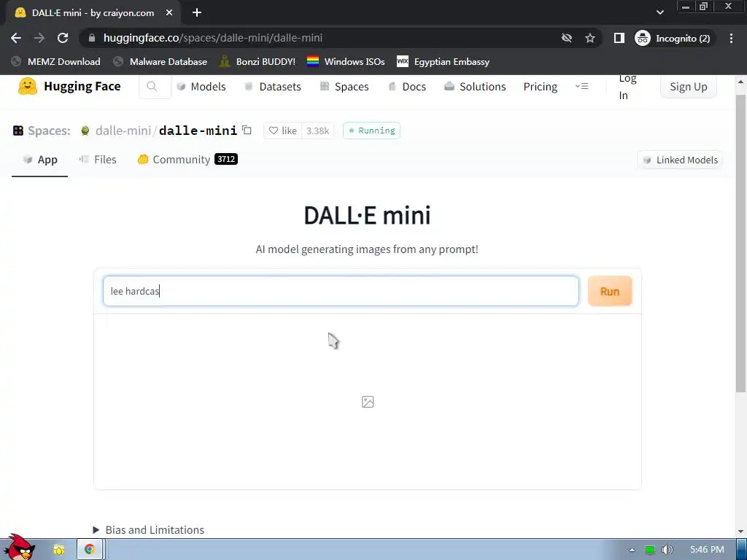
Task: Go to Docs in navigation
Action: pos(407,87)
